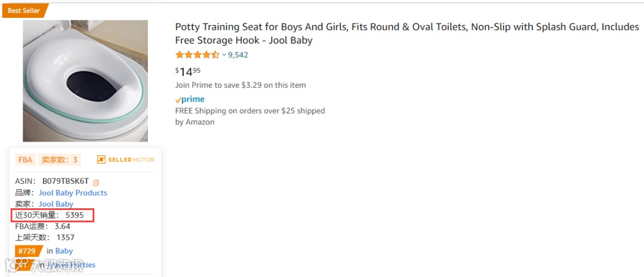Expand the rating breakdown chevron
644x277 pixels.
[224, 56]
